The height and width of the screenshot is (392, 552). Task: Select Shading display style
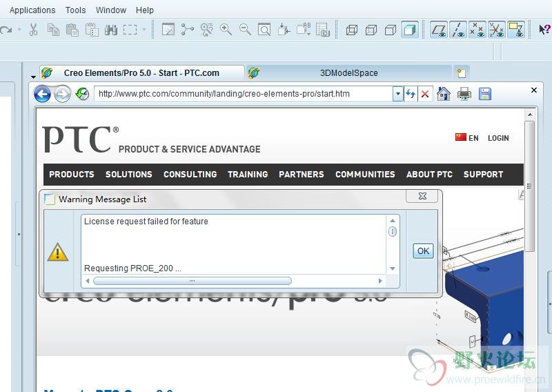(410, 30)
